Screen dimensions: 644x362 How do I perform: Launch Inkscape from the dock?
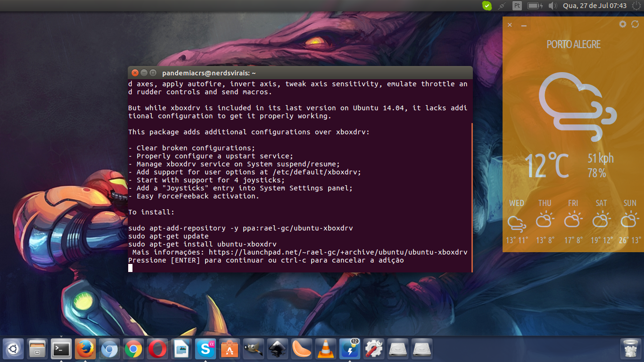(278, 349)
